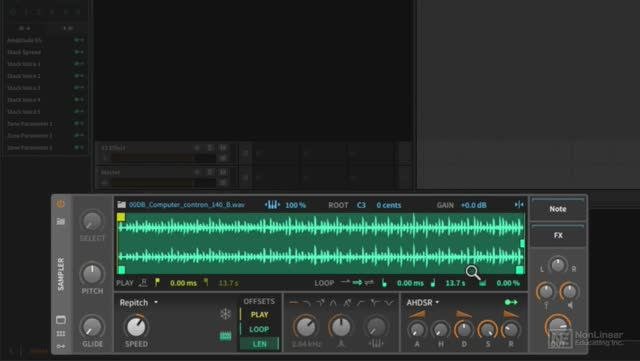The width and height of the screenshot is (640, 361).
Task: Click the preset icon below the power button
Action: tap(60, 221)
